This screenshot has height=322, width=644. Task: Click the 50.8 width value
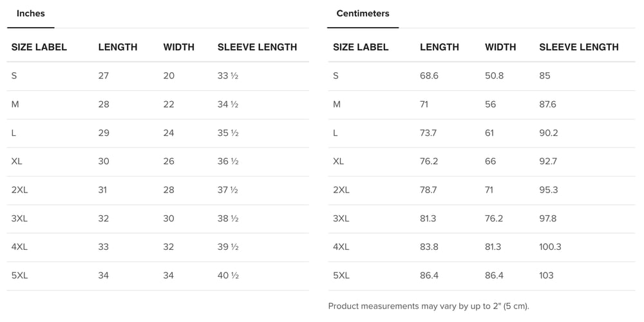[494, 76]
